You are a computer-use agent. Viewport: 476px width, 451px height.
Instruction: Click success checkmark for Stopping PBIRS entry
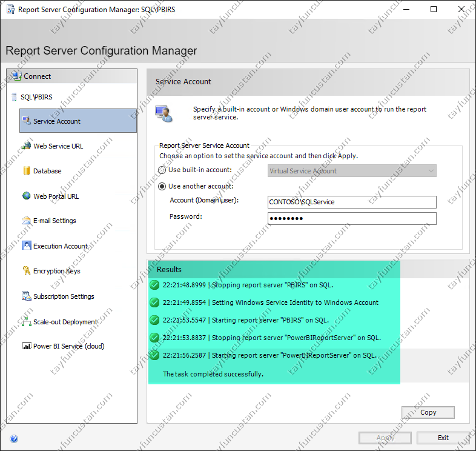154,285
